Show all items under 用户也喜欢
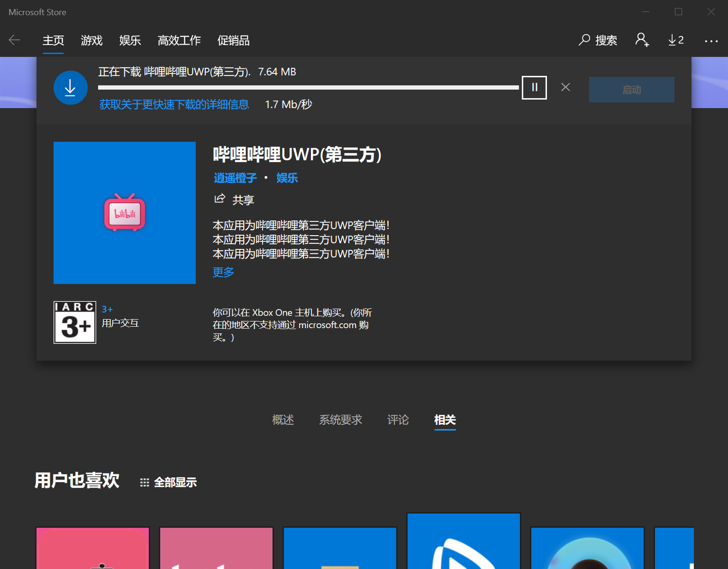Viewport: 728px width, 569px height. [167, 482]
